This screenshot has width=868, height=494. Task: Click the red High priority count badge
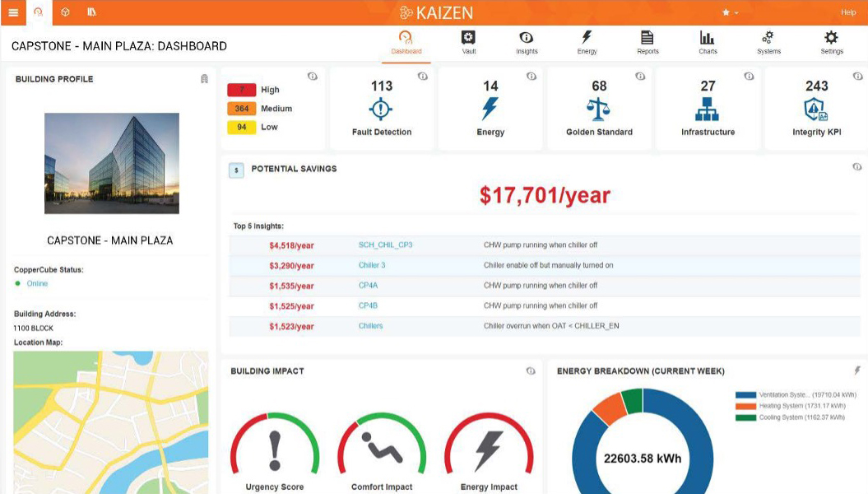point(241,90)
